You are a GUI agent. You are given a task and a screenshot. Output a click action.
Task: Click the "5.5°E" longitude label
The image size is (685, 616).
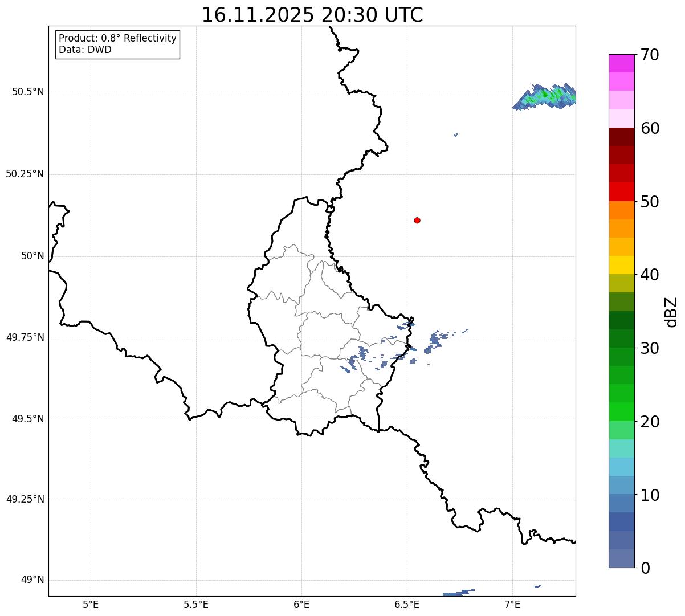pyautogui.click(x=196, y=604)
